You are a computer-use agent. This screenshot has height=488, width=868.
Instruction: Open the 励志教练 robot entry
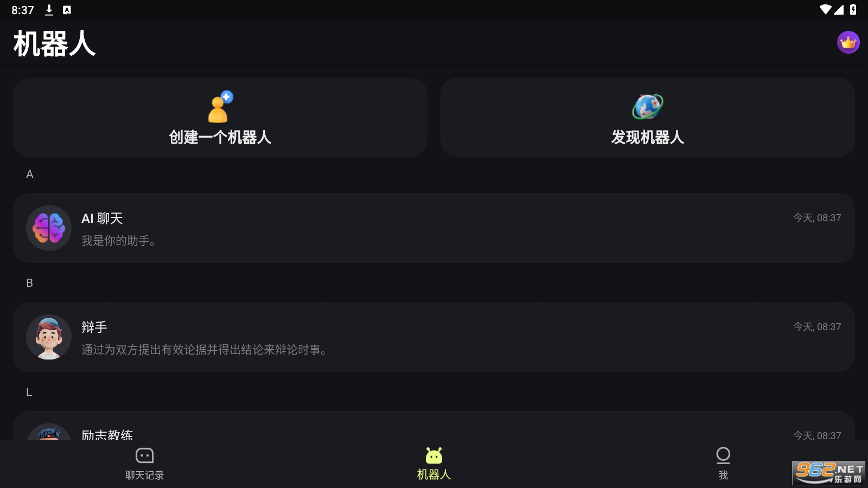(x=434, y=426)
